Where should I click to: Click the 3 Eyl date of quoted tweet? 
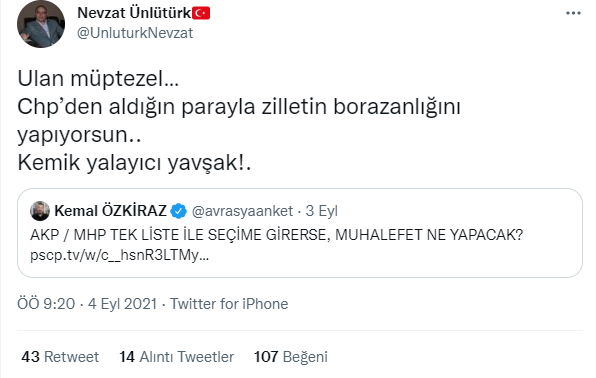[x=322, y=211]
